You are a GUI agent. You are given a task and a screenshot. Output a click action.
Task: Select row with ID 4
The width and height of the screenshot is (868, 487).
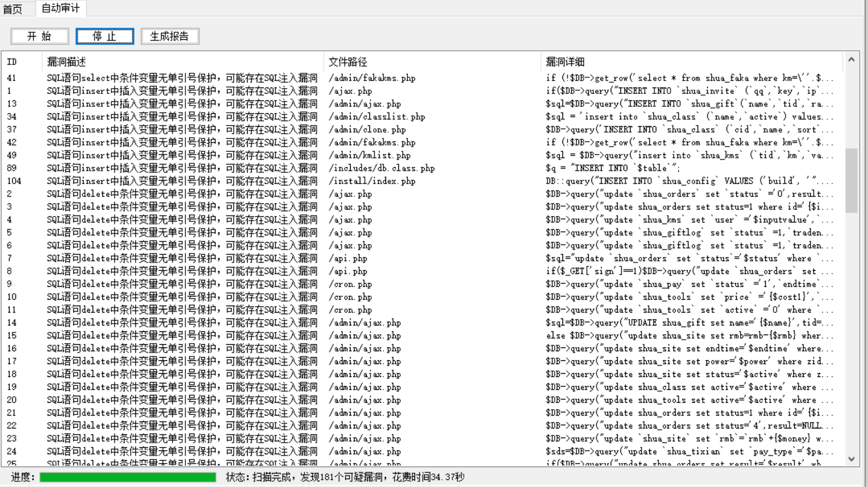423,219
